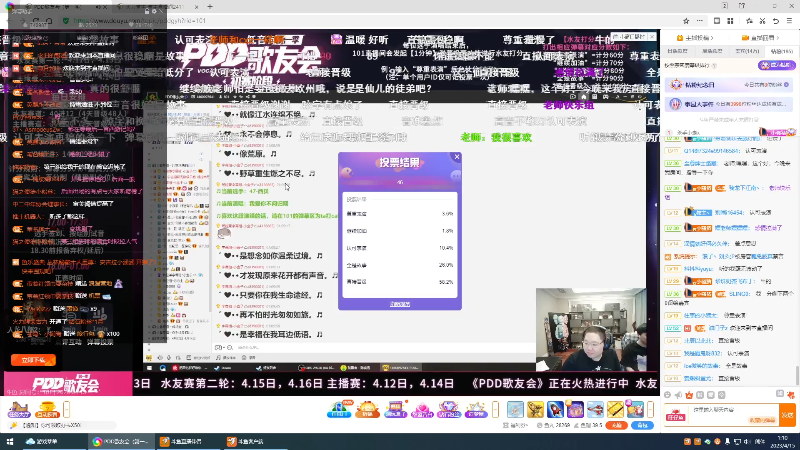Select the third sidebar tab with count
This screenshot has height=450, width=800.
click(x=747, y=51)
